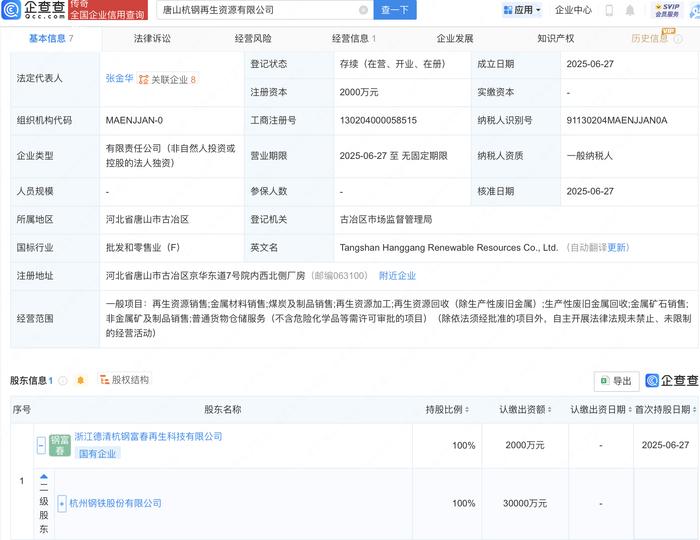Open the mobile phone icon in header
Viewport: 700px width, 540px height.
[609, 10]
